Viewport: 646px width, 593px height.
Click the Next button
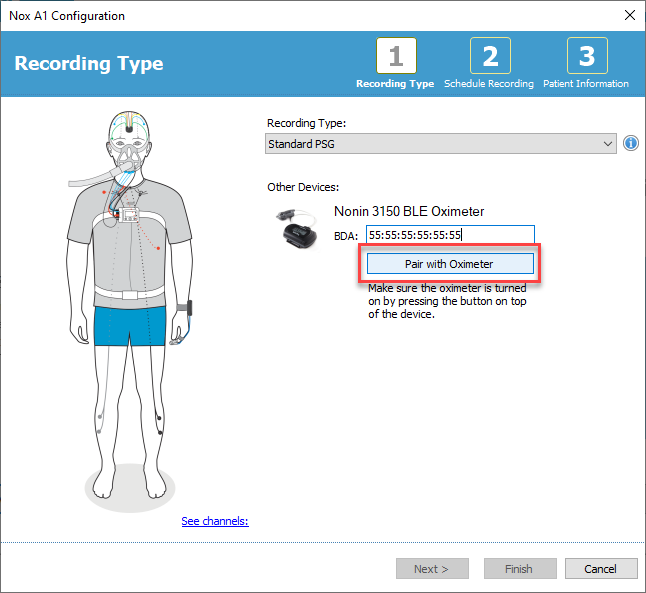point(432,569)
